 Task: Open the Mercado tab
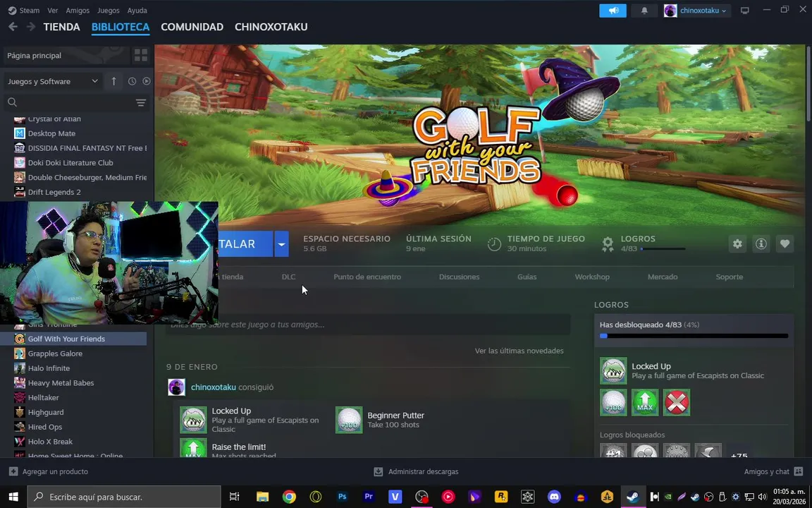tap(663, 277)
